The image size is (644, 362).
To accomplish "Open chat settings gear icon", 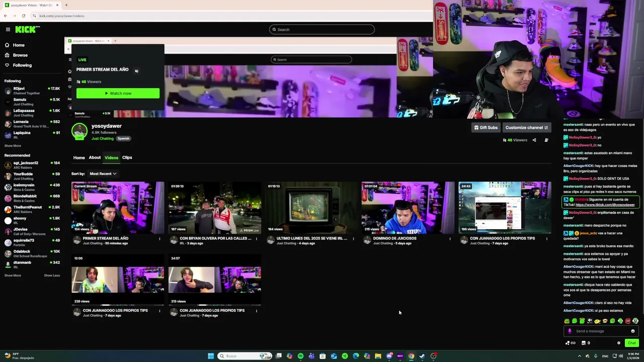I will [619, 343].
